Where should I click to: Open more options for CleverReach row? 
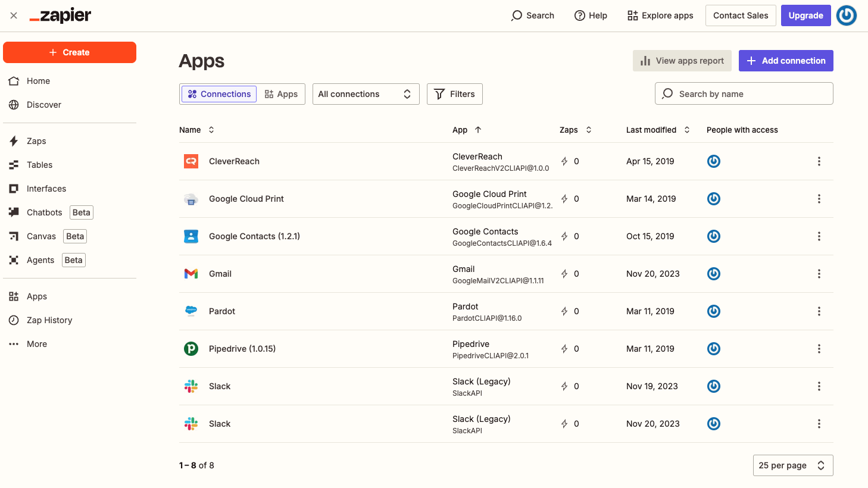[x=819, y=161]
